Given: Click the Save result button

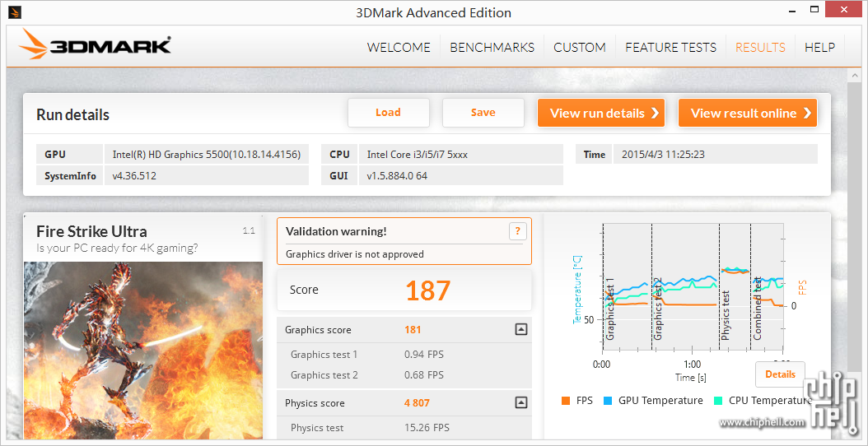Looking at the screenshot, I should (483, 113).
